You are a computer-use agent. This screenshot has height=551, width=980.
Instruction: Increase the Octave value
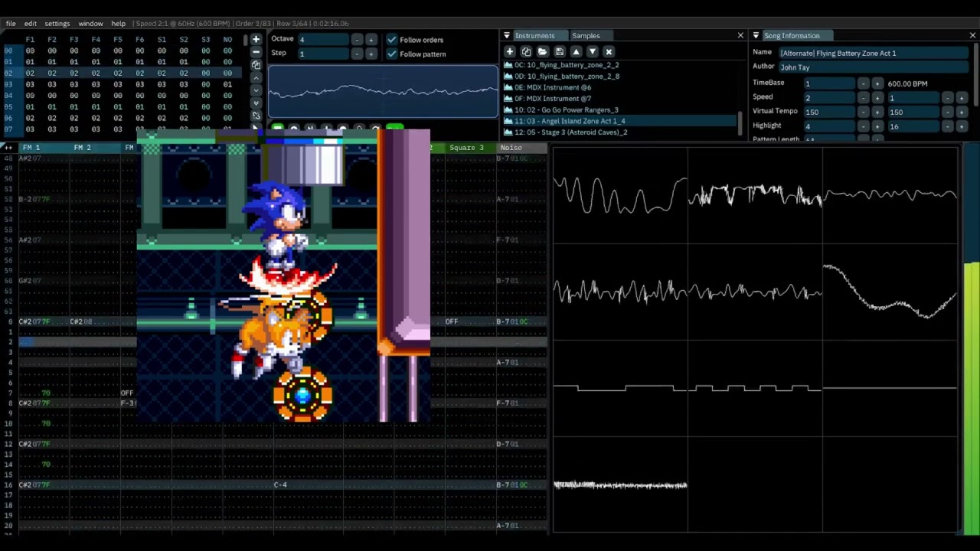(371, 40)
